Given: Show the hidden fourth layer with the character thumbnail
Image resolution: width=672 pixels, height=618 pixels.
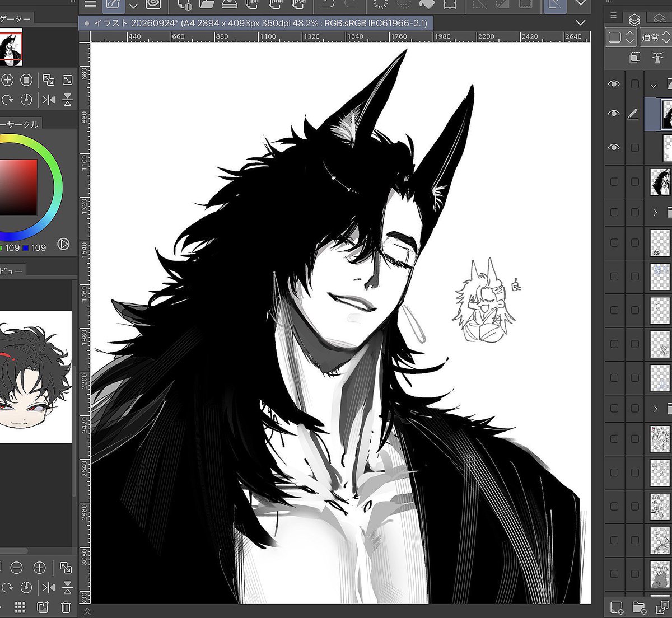Looking at the screenshot, I should point(614,181).
